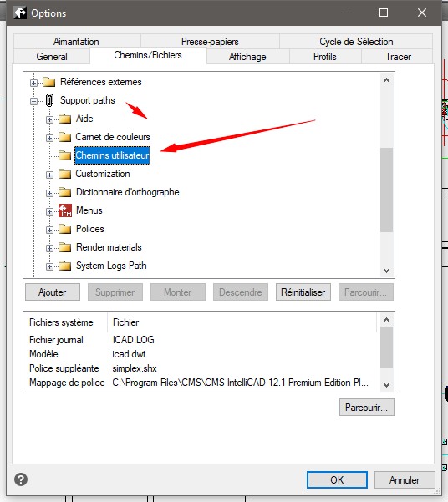Expand the System Logs Path node

(x=49, y=266)
